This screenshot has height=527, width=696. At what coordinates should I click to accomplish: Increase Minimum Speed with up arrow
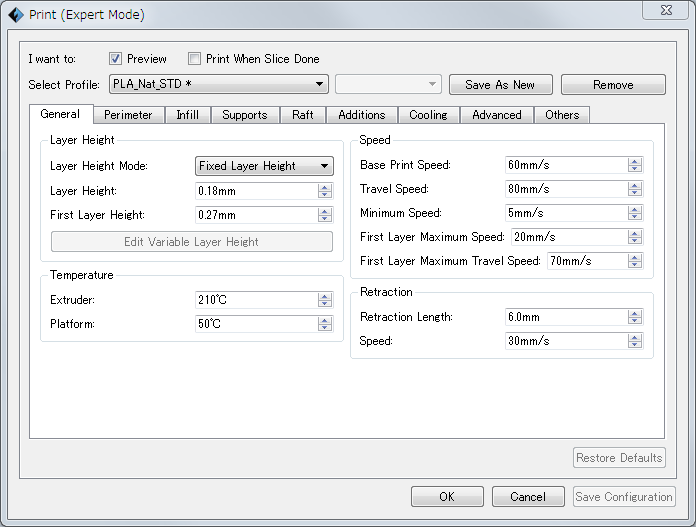click(635, 209)
